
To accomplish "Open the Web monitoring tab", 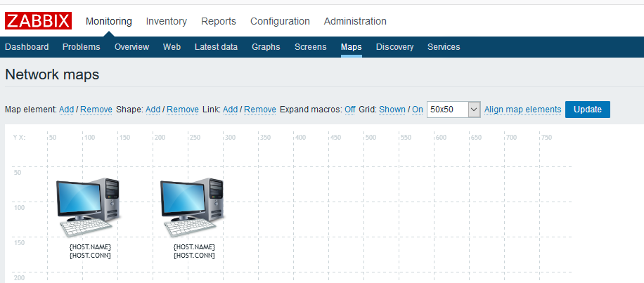I will pyautogui.click(x=172, y=47).
